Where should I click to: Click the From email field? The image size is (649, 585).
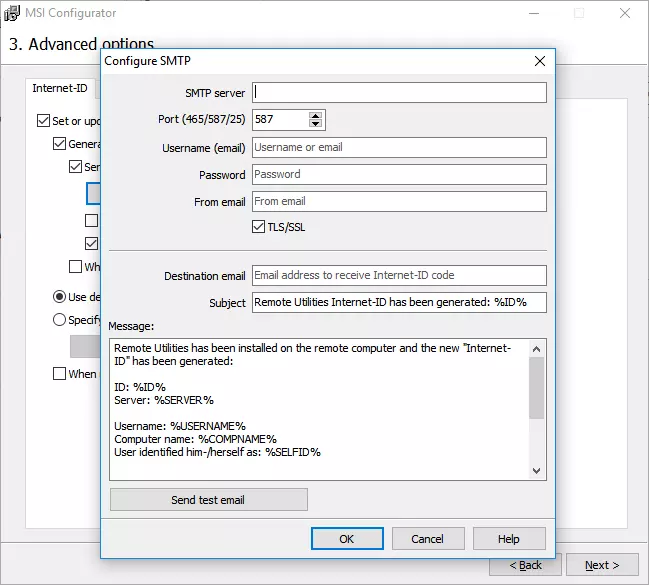pos(399,201)
